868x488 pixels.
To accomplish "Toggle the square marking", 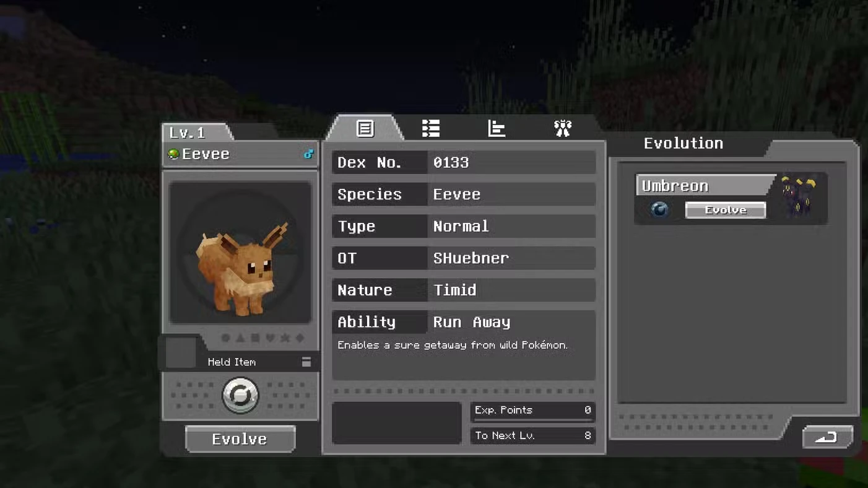I will [x=255, y=338].
